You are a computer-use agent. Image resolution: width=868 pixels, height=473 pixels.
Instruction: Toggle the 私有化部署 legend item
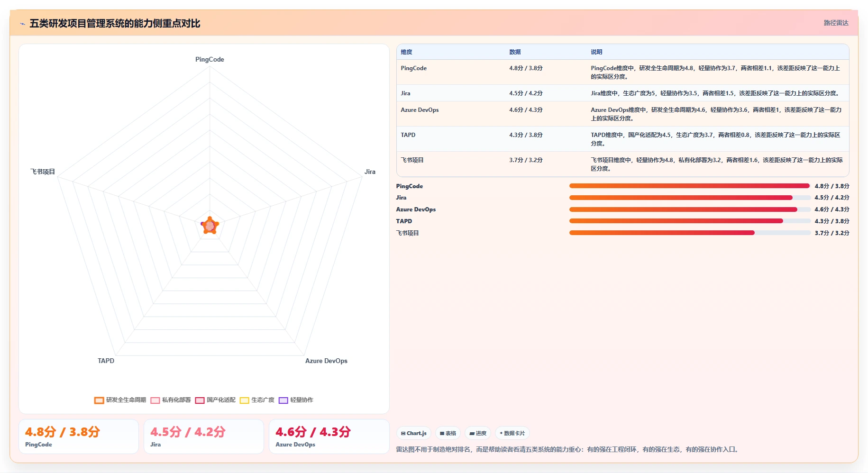point(171,400)
